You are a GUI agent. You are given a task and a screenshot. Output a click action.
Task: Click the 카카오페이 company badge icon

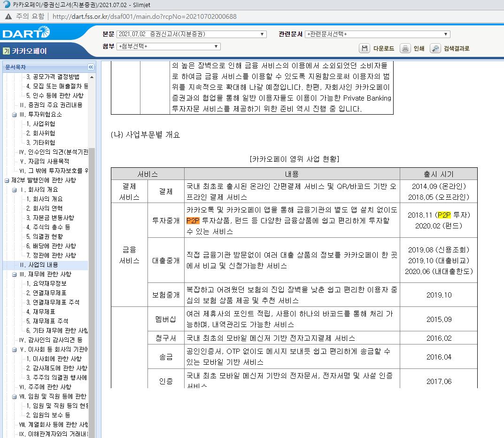pyautogui.click(x=6, y=51)
